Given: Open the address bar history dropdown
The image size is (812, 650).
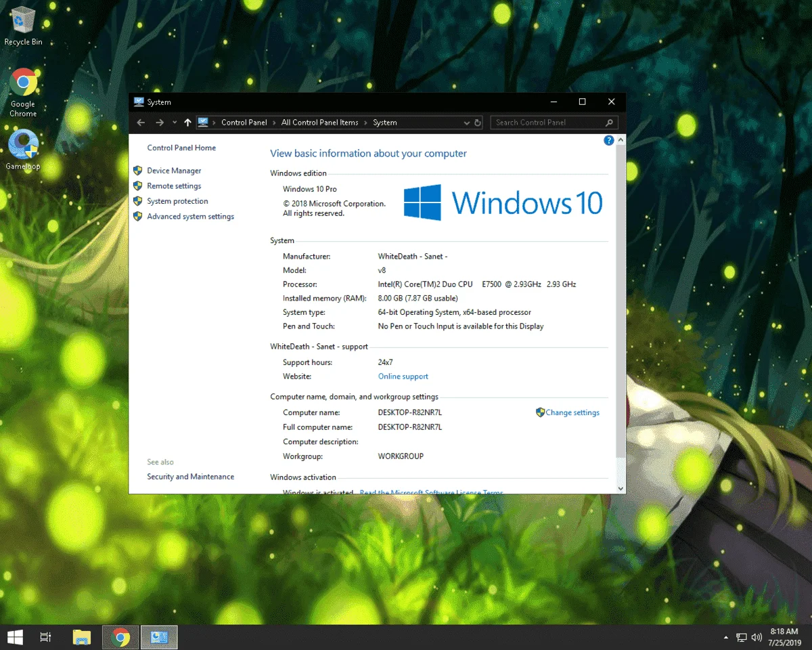Looking at the screenshot, I should click(466, 123).
